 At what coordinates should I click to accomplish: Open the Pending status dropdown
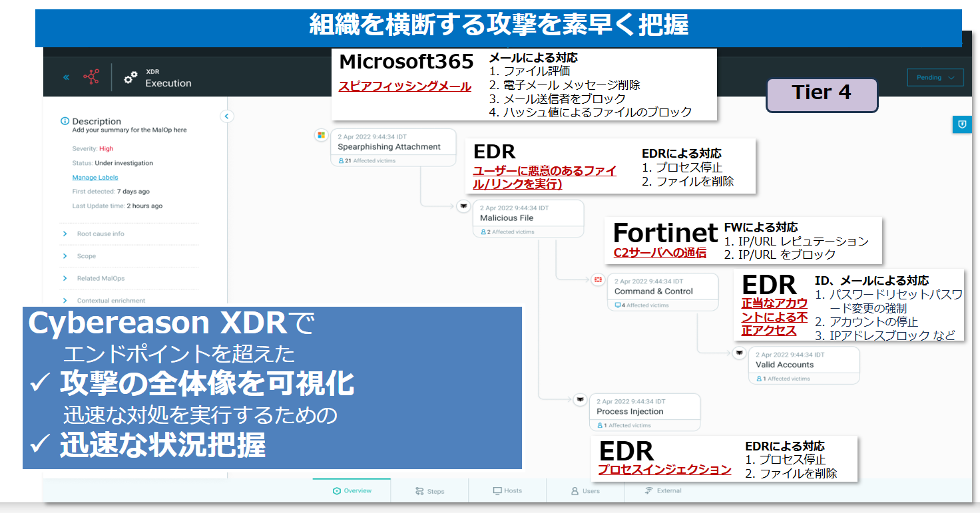coord(935,77)
